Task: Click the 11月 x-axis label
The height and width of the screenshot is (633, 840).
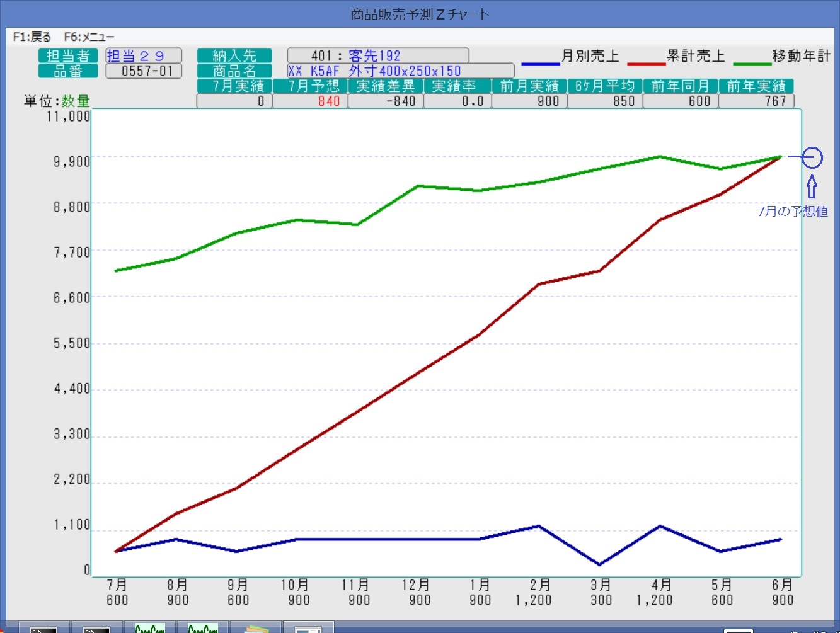Action: [355, 585]
